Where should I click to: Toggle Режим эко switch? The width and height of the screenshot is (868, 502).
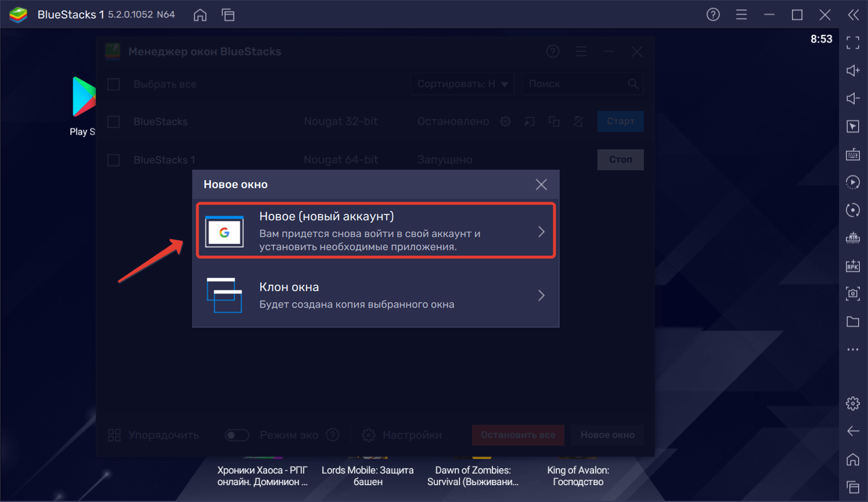[237, 435]
